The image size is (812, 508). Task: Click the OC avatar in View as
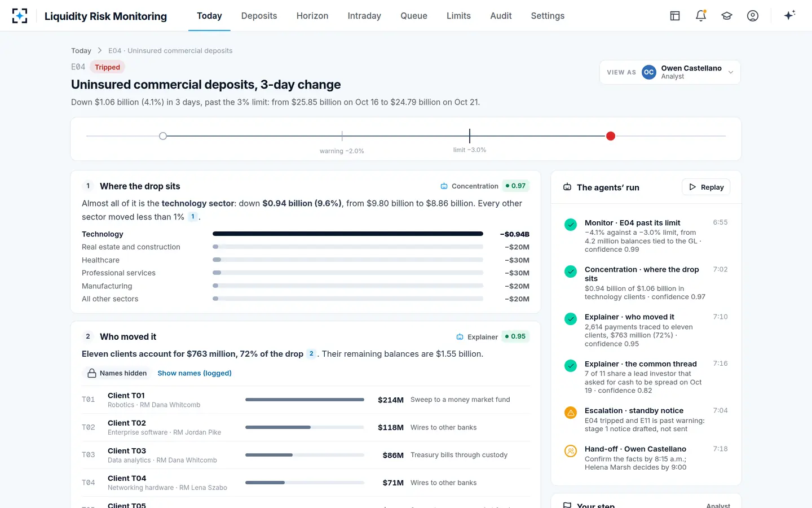pyautogui.click(x=649, y=72)
